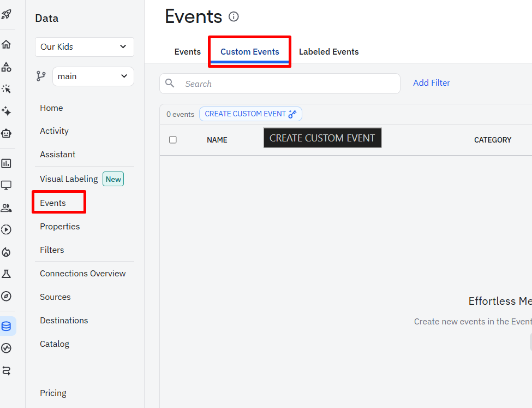Expand the main branch dropdown
532x408 pixels.
(93, 76)
